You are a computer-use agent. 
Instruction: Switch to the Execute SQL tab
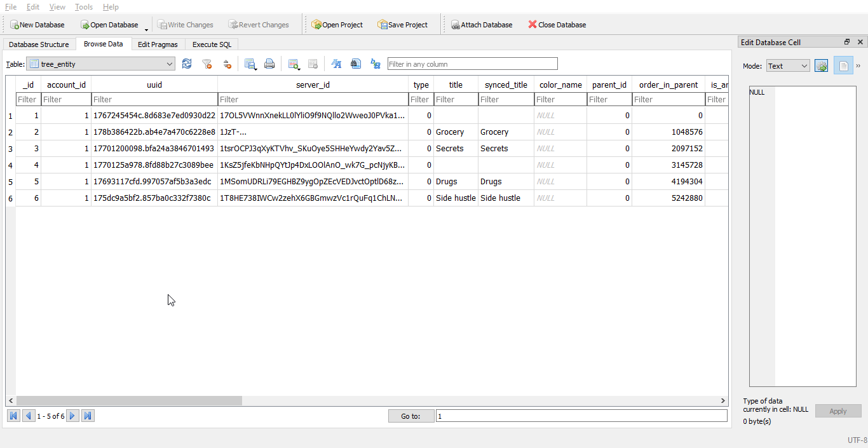coord(212,44)
